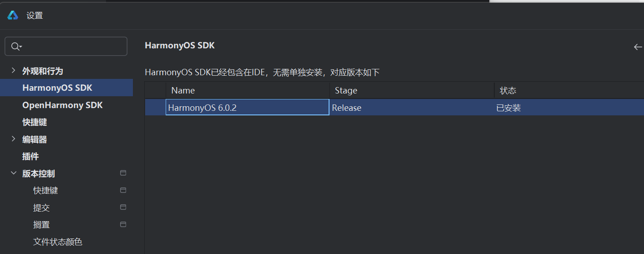Expand the 编辑器 settings group
The image size is (644, 254).
click(13, 139)
